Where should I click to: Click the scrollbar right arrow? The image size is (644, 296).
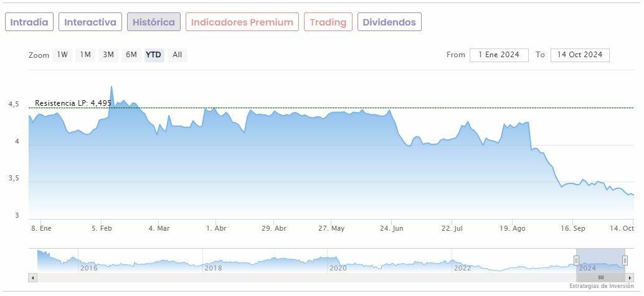tap(629, 277)
